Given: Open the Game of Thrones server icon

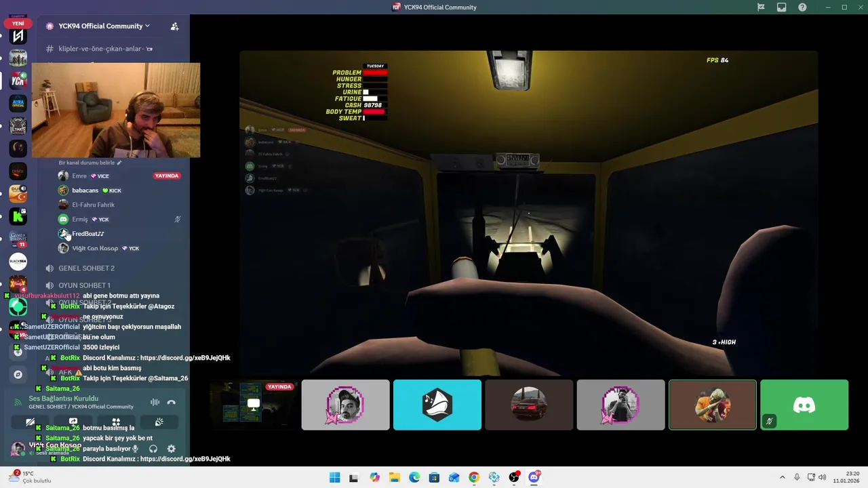Looking at the screenshot, I should 18,239.
